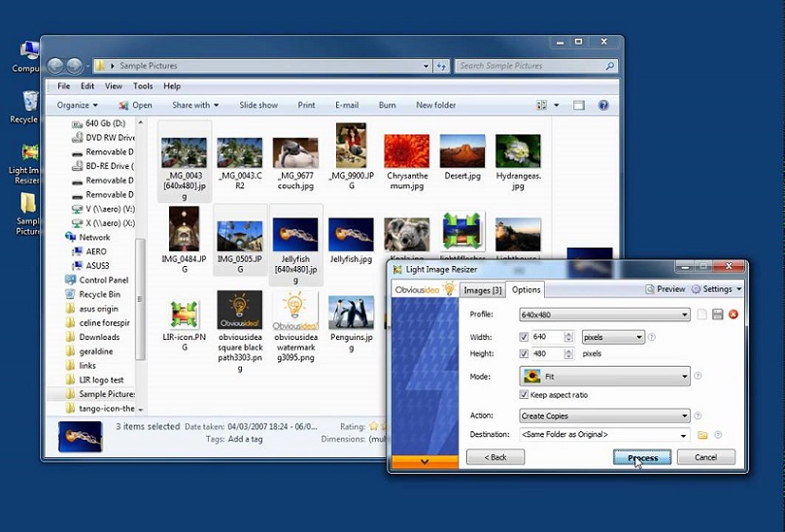Click the < Back button
This screenshot has height=532, width=785.
click(x=495, y=457)
